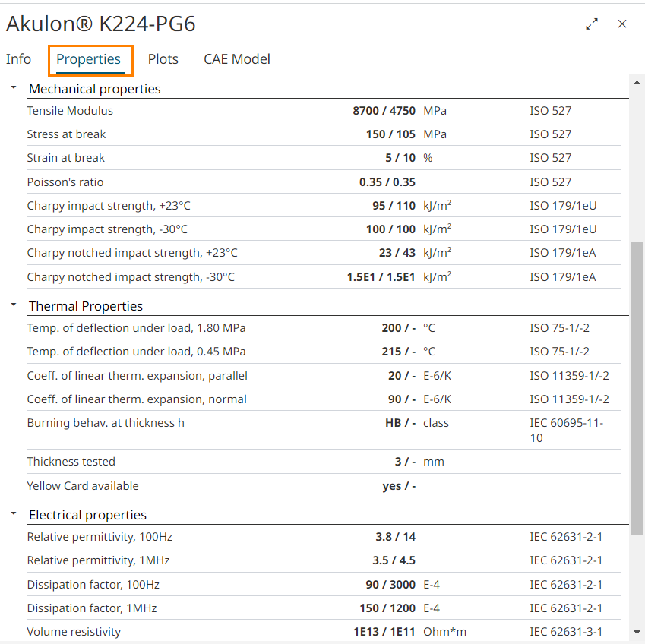Select the Burning behav. at thickness h row
This screenshot has width=645, height=644.
coord(106,423)
